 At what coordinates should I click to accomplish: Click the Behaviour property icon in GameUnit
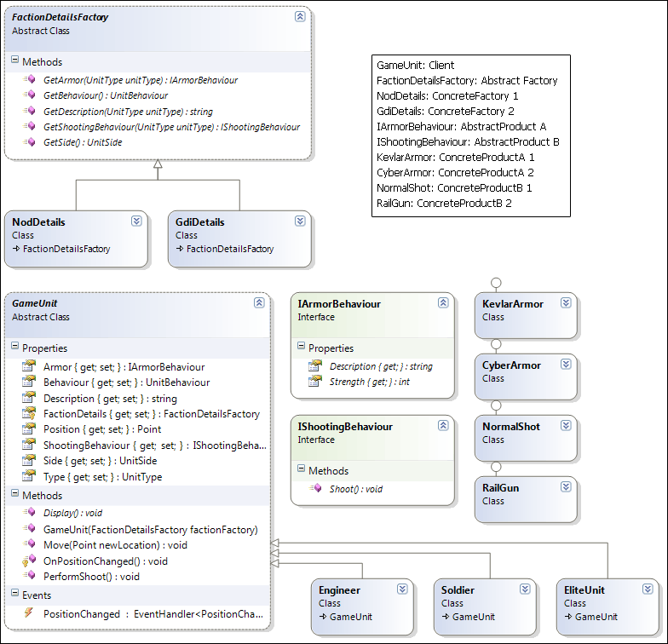pyautogui.click(x=29, y=382)
